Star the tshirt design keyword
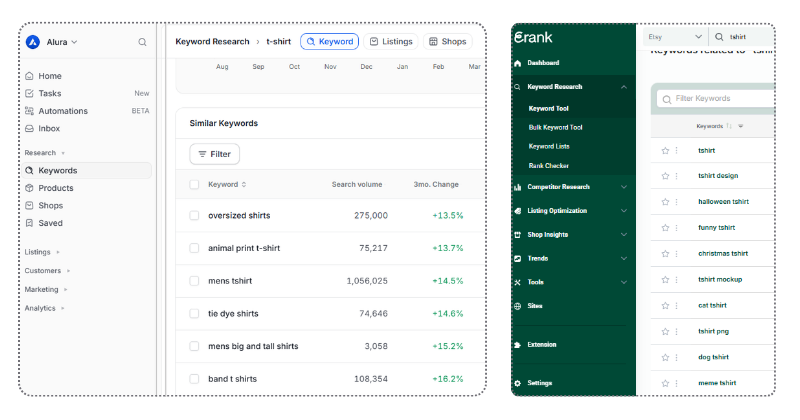This screenshot has height=420, width=800. 665,176
